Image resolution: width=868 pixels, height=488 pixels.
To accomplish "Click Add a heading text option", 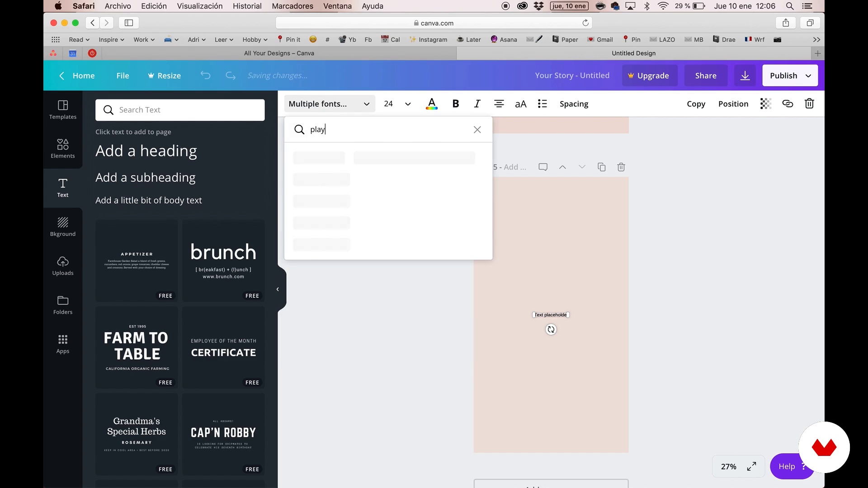I will pos(146,151).
